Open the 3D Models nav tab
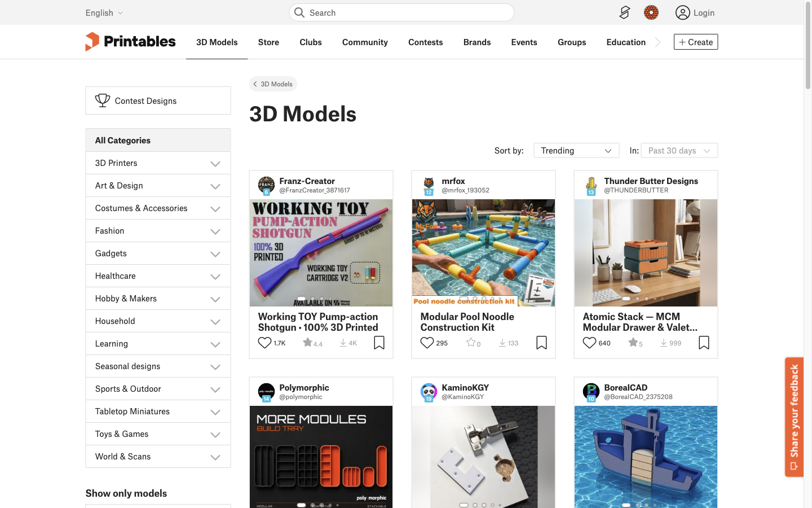This screenshot has width=812, height=508. click(x=217, y=42)
